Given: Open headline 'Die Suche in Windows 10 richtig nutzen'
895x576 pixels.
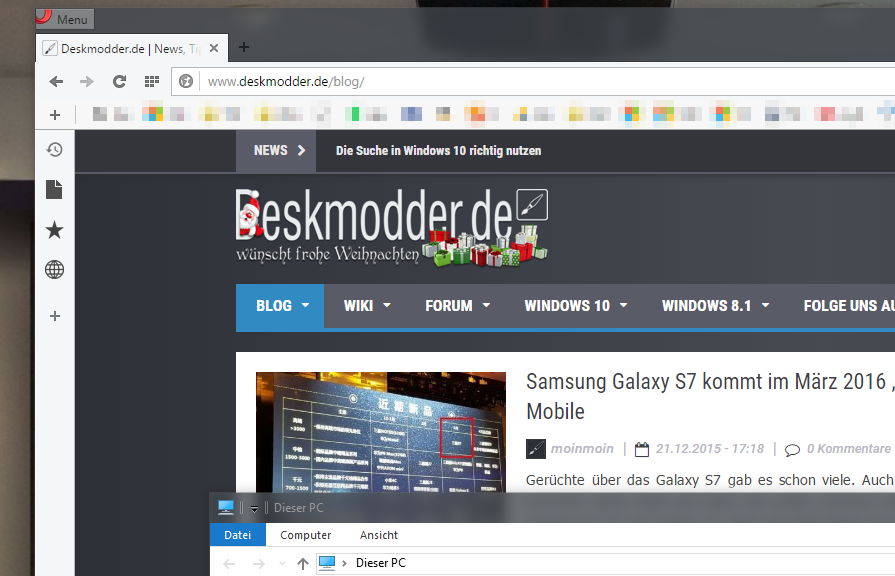Looking at the screenshot, I should [x=438, y=151].
